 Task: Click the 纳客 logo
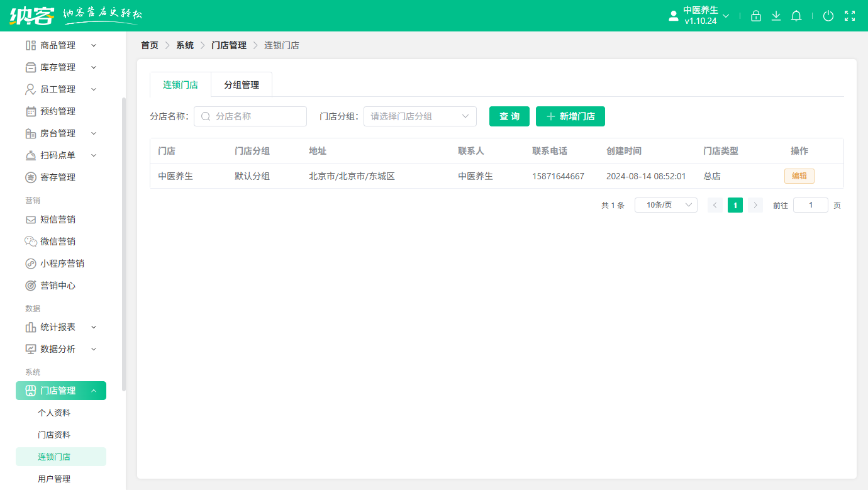[32, 16]
